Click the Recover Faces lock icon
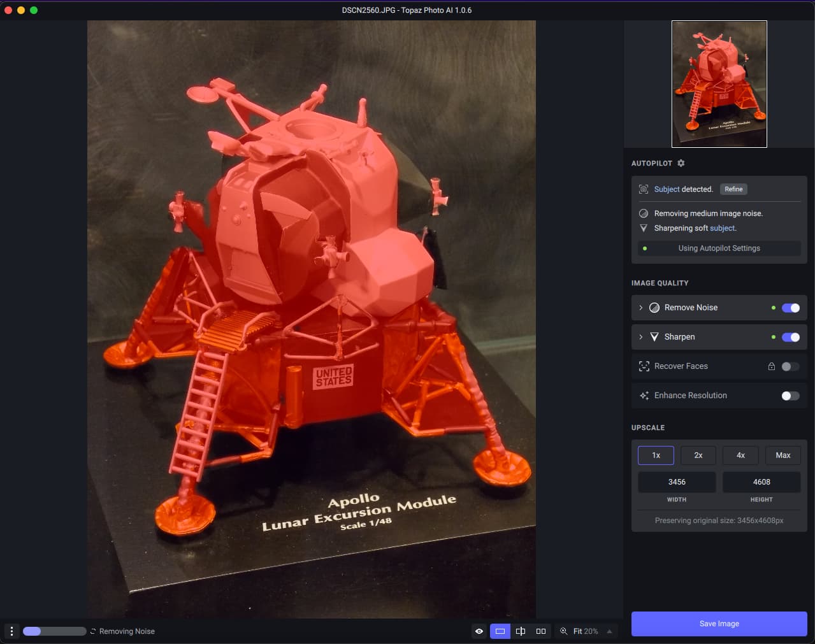815x644 pixels. (x=771, y=366)
